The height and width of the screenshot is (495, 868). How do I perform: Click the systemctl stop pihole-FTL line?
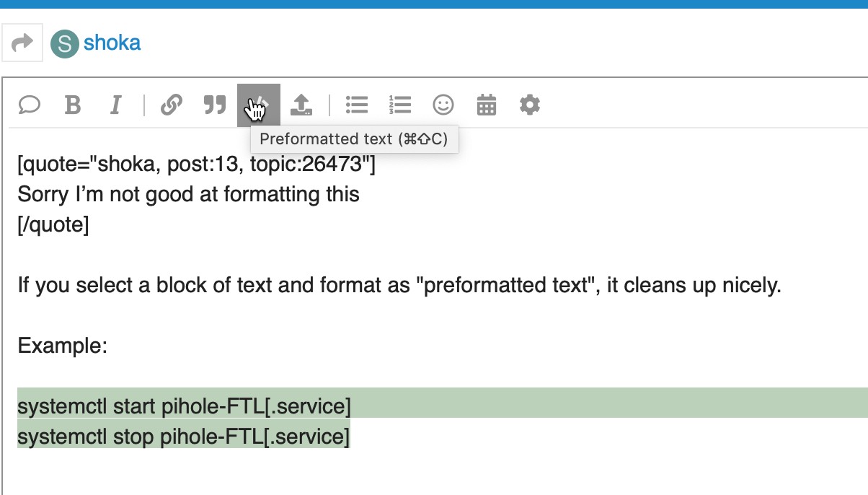point(183,437)
